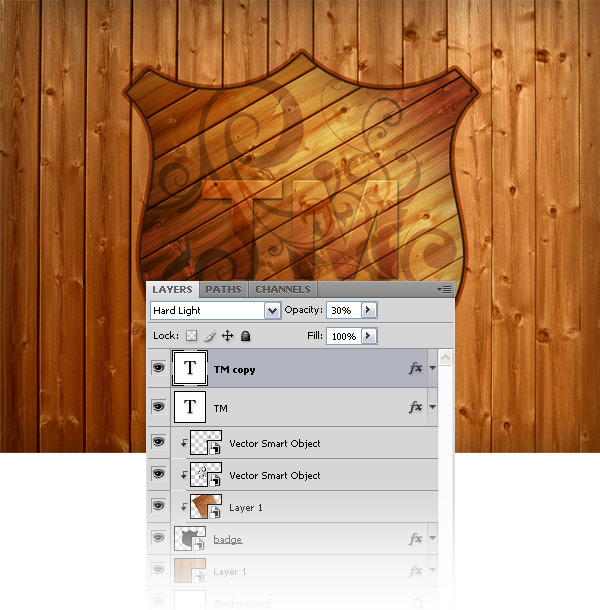Hide the clipped Layer 1 wood layer

pyautogui.click(x=158, y=506)
